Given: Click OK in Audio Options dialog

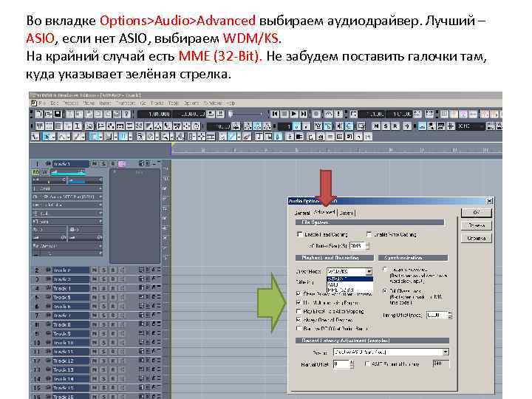Looking at the screenshot, I should point(477,212).
